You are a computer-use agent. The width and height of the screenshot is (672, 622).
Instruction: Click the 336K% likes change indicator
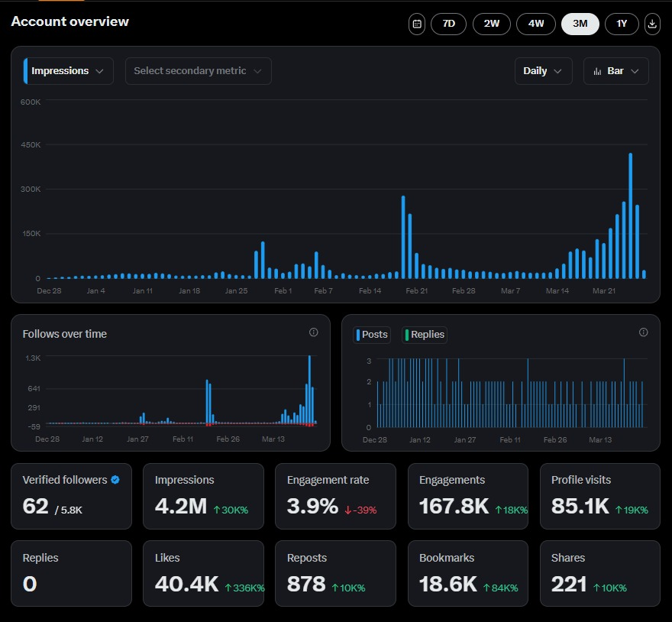coord(244,588)
